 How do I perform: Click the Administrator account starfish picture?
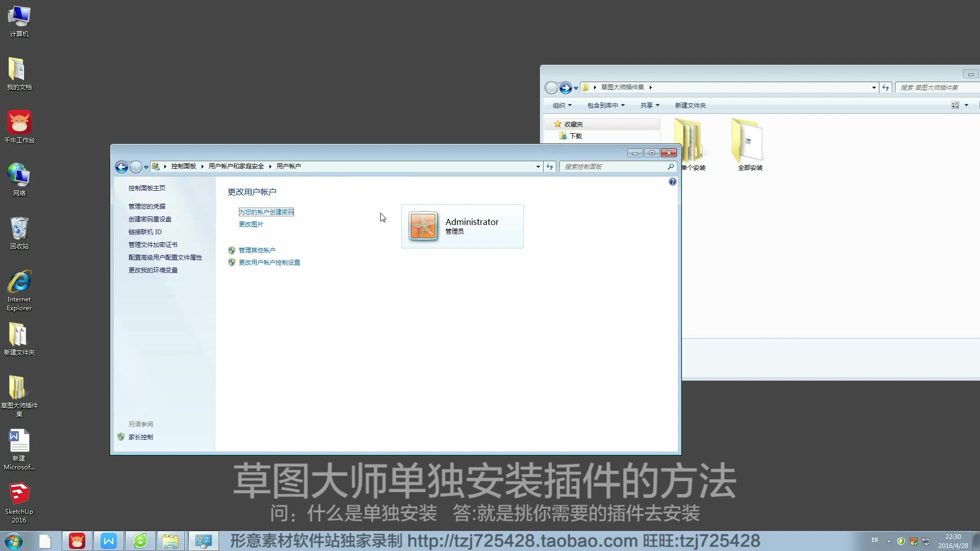423,225
